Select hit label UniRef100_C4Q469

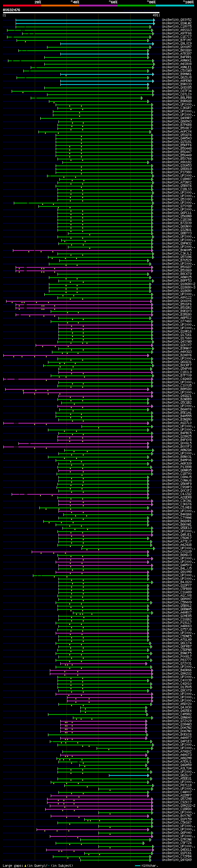(x=177, y=379)
